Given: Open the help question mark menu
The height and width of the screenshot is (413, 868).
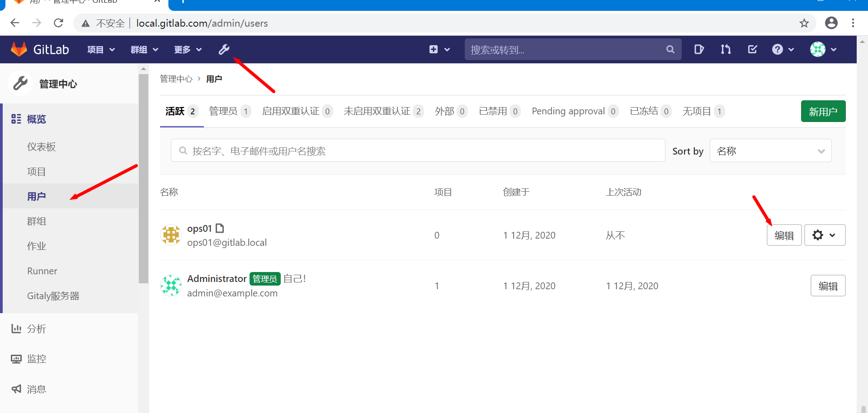Looking at the screenshot, I should tap(783, 49).
